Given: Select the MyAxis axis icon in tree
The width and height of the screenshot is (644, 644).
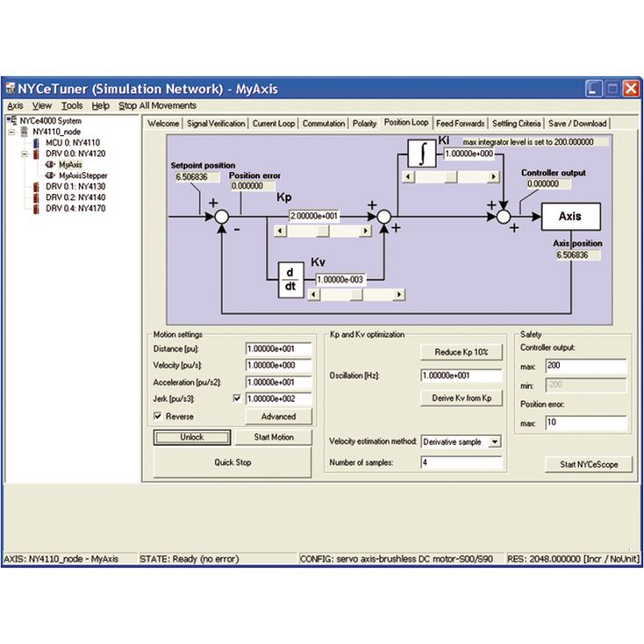Looking at the screenshot, I should tap(50, 165).
